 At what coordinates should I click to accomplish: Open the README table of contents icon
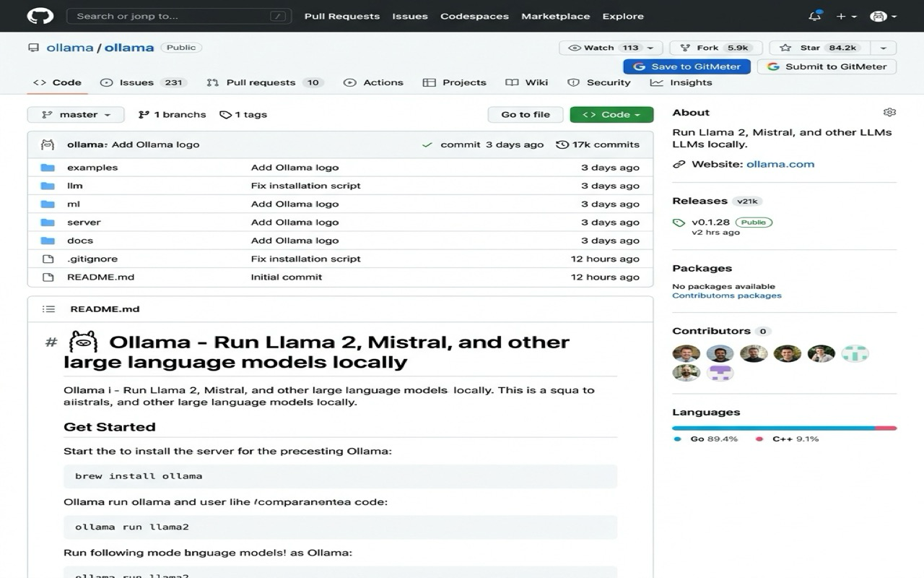[48, 309]
